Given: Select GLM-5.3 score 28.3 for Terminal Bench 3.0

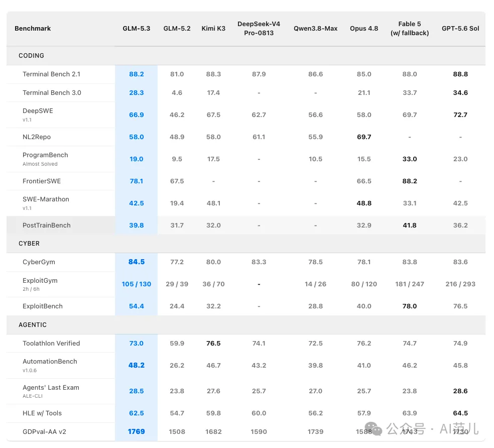Looking at the screenshot, I should 137,93.
